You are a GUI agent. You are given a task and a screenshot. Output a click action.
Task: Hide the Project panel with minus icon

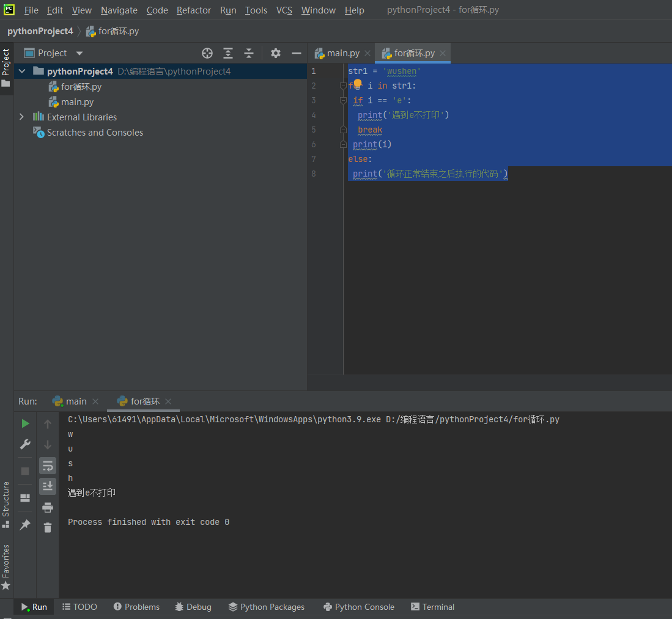(x=297, y=53)
